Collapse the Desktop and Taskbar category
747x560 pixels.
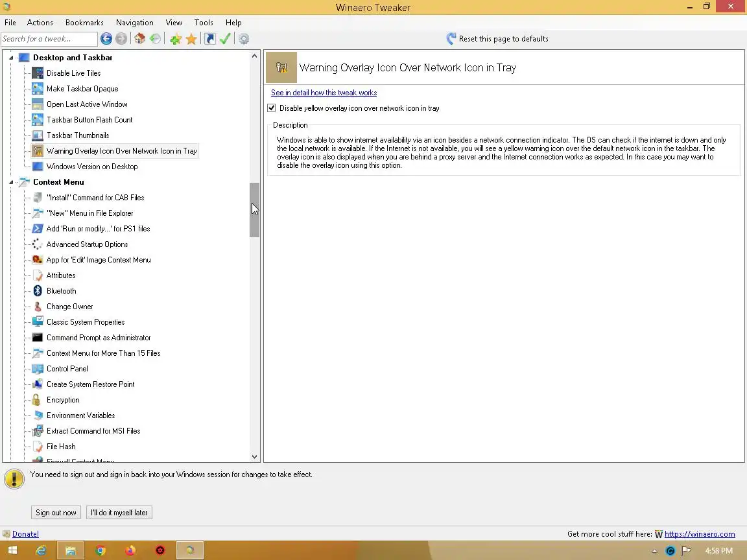point(11,58)
